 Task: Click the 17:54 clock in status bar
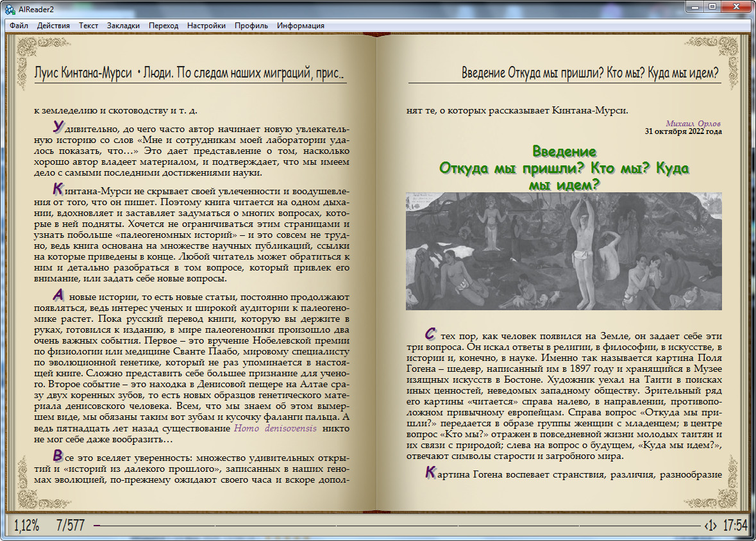pos(735,525)
